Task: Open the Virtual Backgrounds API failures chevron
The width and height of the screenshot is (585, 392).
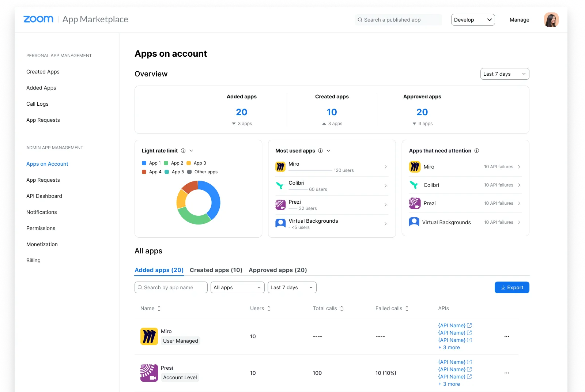Action: [519, 222]
